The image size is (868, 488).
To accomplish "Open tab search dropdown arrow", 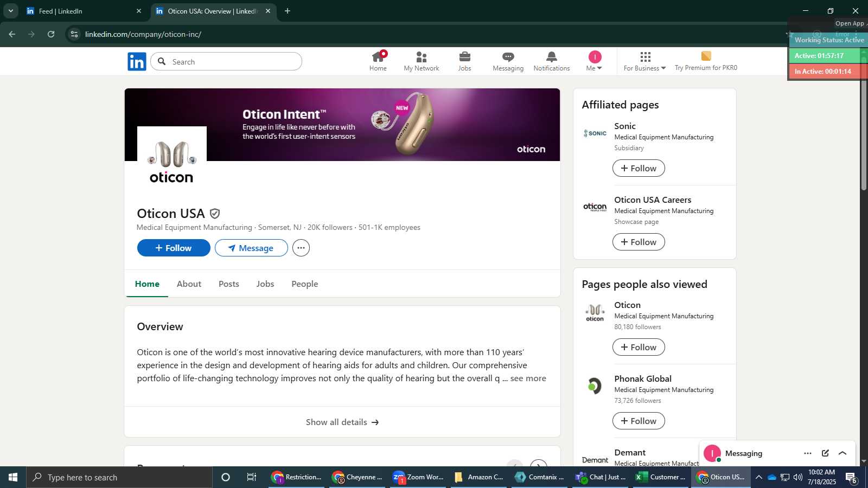I will [10, 11].
